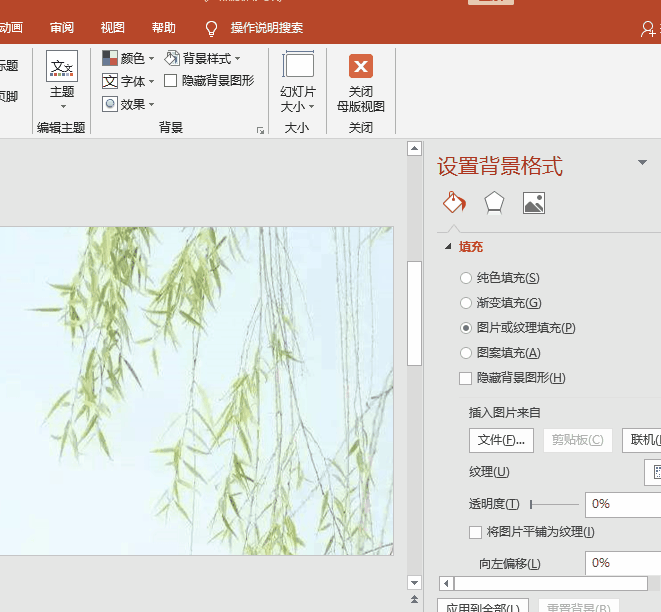Click the lightbulb Tell Me search icon
Viewport: 661px width, 612px height.
point(211,28)
